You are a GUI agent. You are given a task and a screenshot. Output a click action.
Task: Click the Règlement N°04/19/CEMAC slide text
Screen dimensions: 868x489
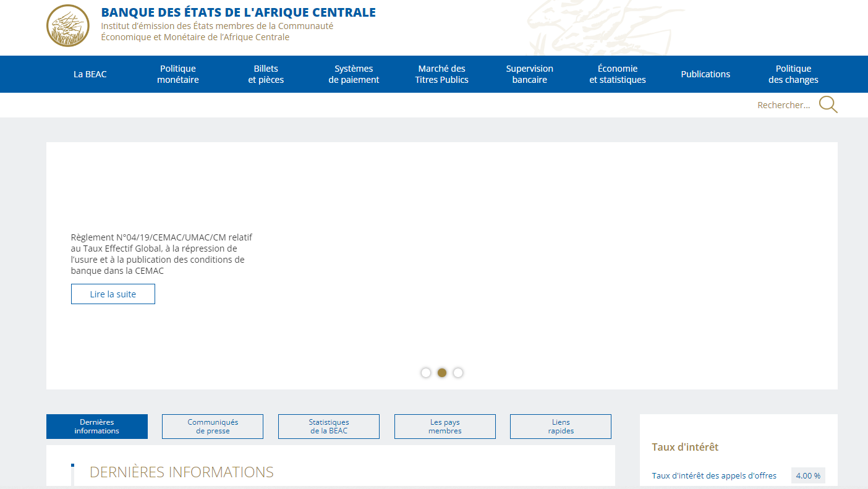[x=161, y=254]
